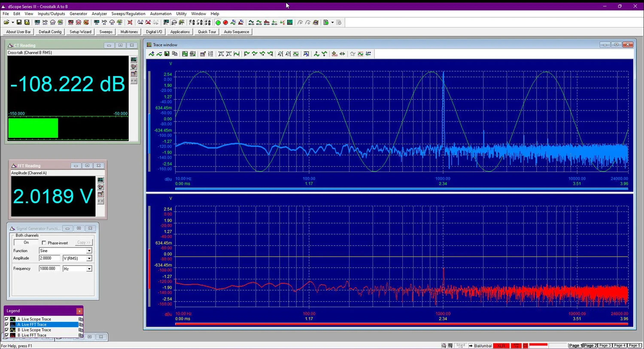644x349 pixels.
Task: Open the Analyzer menu
Action: pos(99,14)
